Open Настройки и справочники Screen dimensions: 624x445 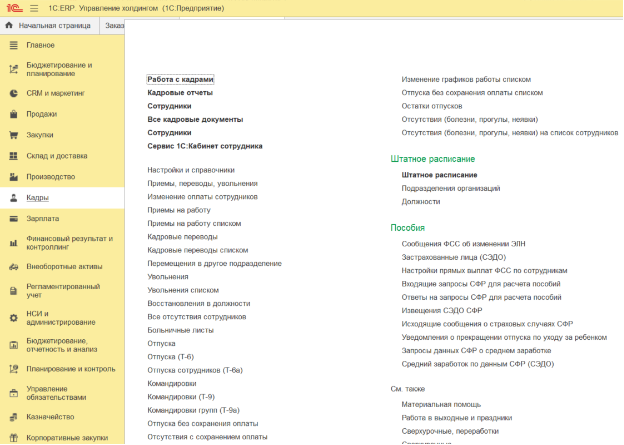pos(191,170)
